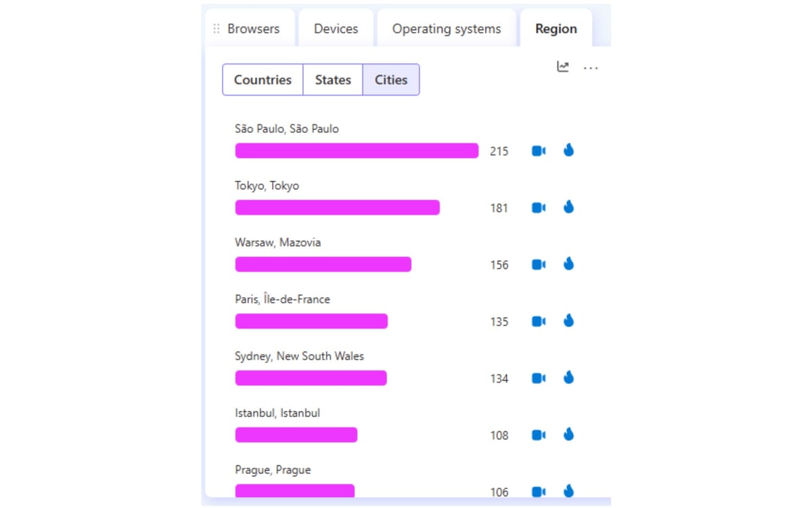Open recordings for Prague via camera icon
This screenshot has width=812, height=508.
coord(538,492)
